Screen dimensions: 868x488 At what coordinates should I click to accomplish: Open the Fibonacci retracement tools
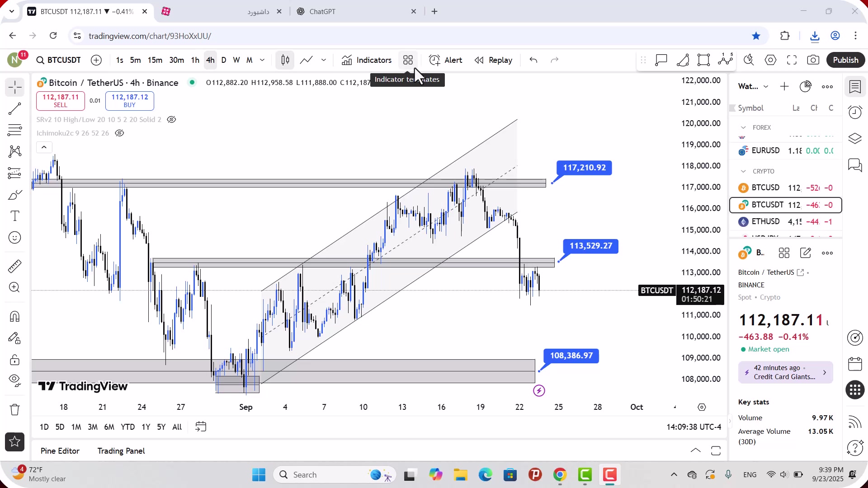14,130
